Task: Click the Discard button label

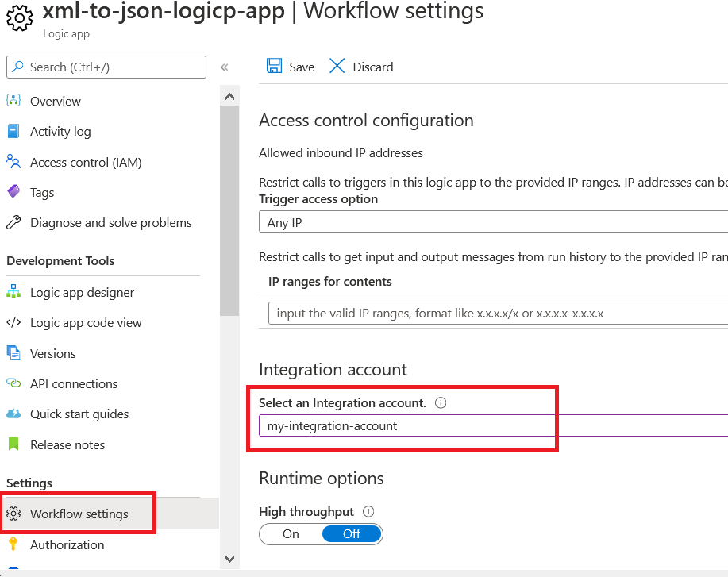Action: (x=373, y=67)
